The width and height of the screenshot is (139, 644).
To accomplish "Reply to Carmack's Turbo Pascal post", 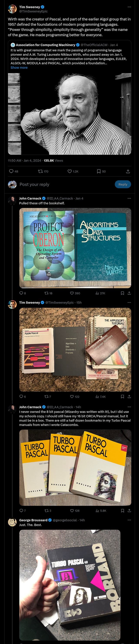I will tap(21, 510).
